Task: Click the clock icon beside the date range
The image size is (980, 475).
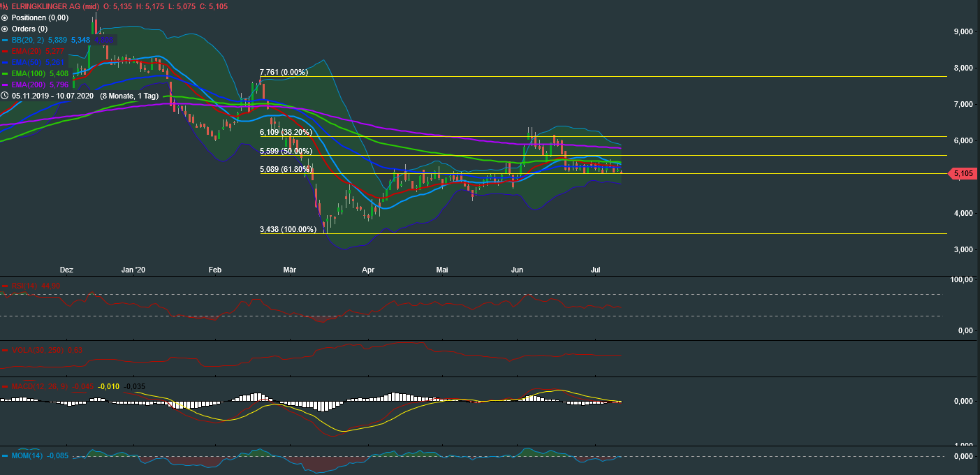Action: click(x=5, y=96)
